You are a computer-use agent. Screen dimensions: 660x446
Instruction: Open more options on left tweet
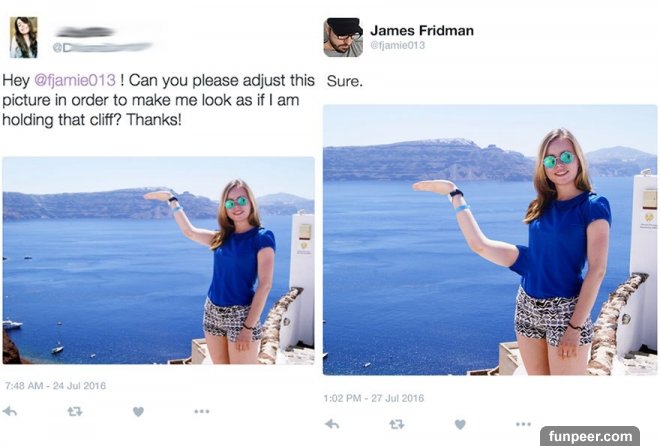[x=202, y=411]
